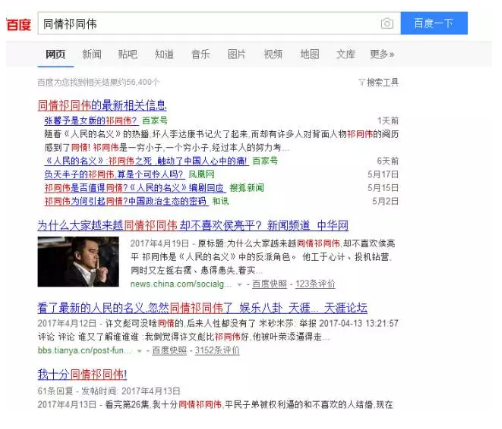502x429 pixels.
Task: Click the camera image search icon
Action: click(387, 24)
